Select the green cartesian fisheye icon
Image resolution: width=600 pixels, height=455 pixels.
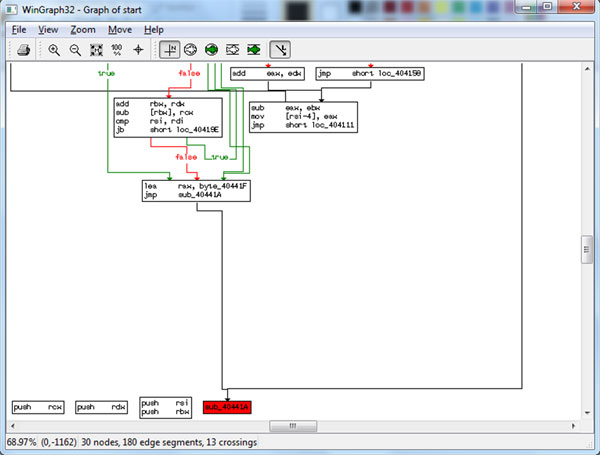click(254, 50)
